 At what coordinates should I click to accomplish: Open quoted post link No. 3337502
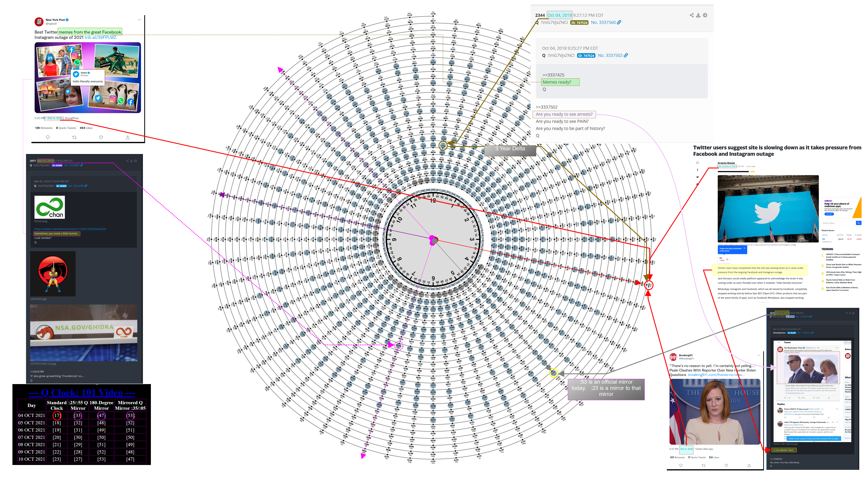coord(613,55)
